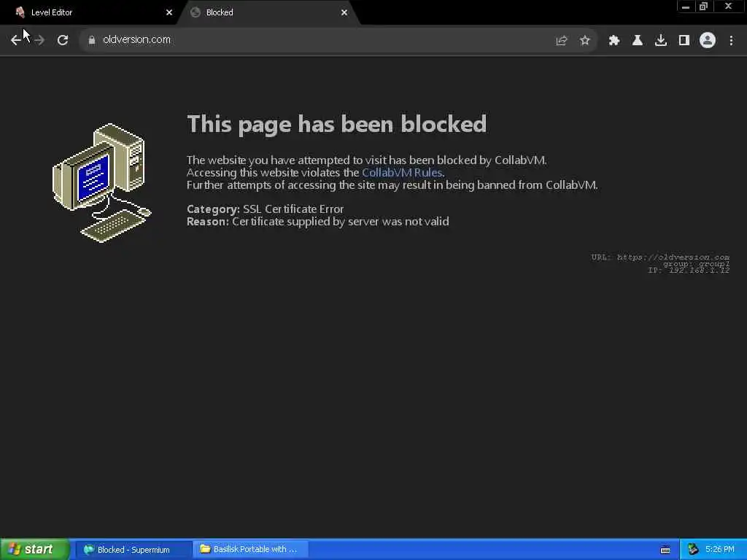Restore down the browser window
This screenshot has width=747, height=560.
click(704, 7)
